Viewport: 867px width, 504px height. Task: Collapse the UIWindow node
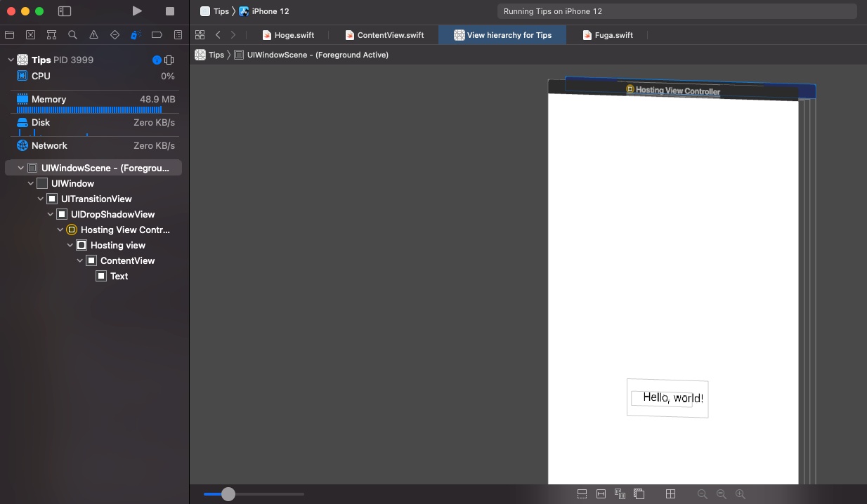coord(30,183)
